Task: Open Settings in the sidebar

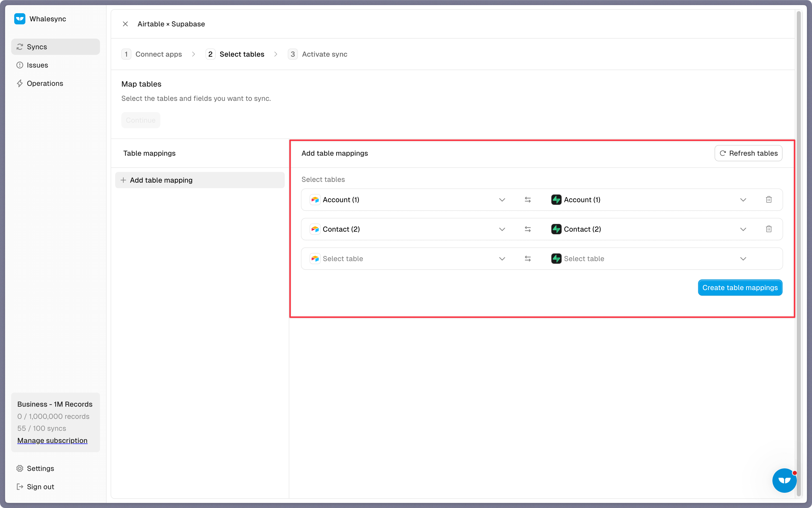Action: [x=55, y=468]
